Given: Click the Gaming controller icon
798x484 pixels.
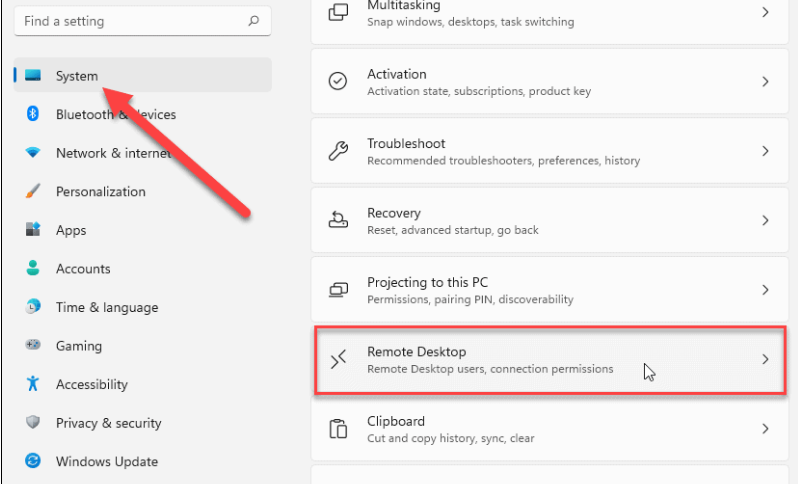Looking at the screenshot, I should [33, 346].
